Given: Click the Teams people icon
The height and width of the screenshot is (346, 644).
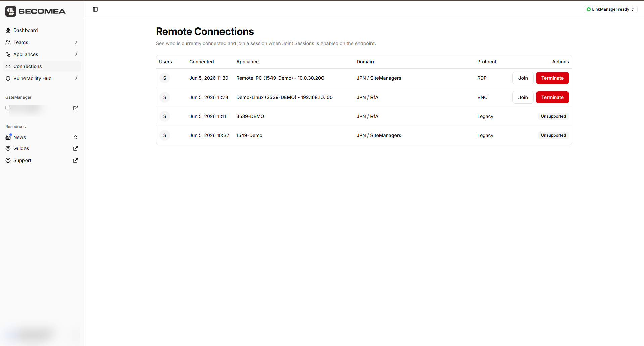Looking at the screenshot, I should click(8, 42).
